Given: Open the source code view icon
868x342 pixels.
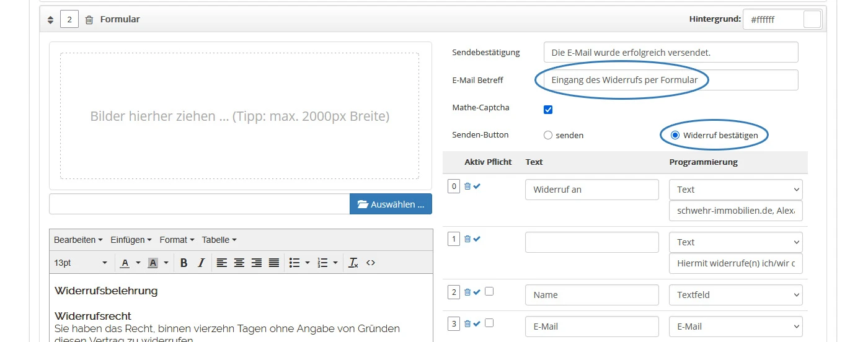Looking at the screenshot, I should point(371,263).
